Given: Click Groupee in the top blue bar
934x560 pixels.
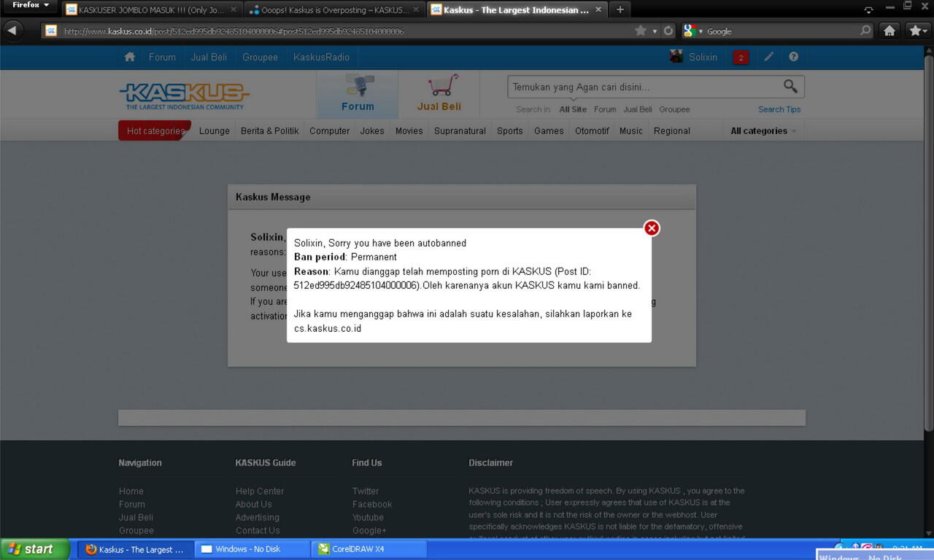Looking at the screenshot, I should [x=260, y=57].
